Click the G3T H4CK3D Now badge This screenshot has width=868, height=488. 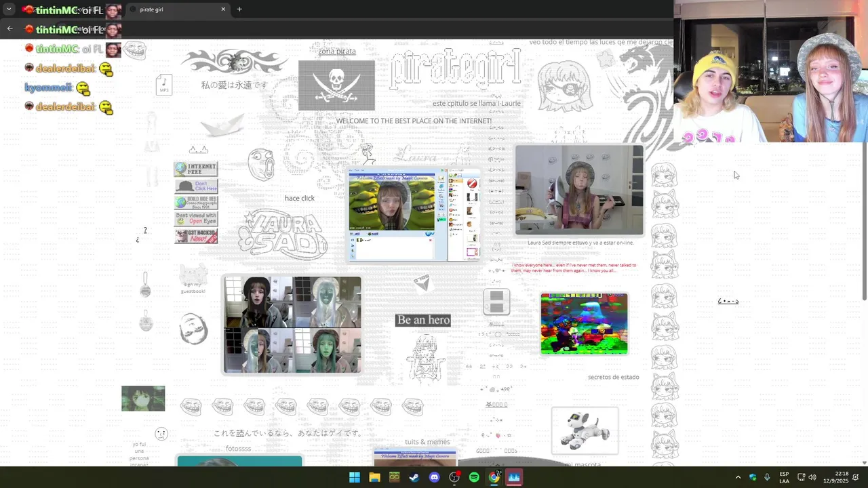196,236
